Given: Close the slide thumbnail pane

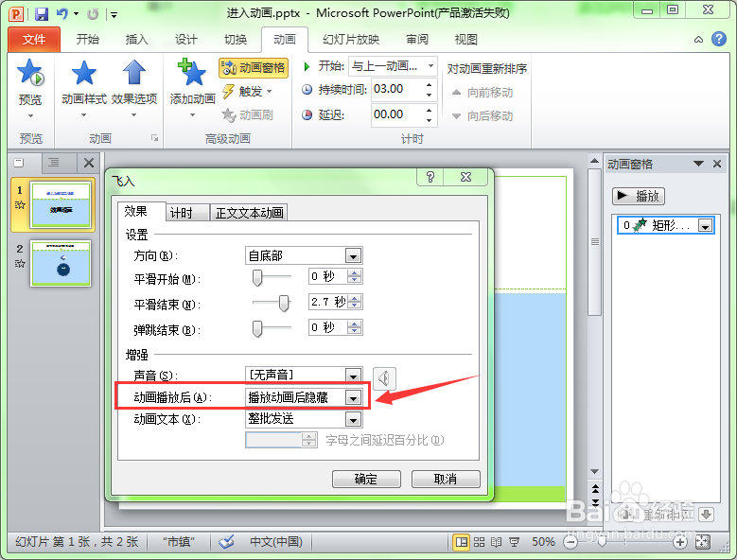Looking at the screenshot, I should click(x=88, y=163).
